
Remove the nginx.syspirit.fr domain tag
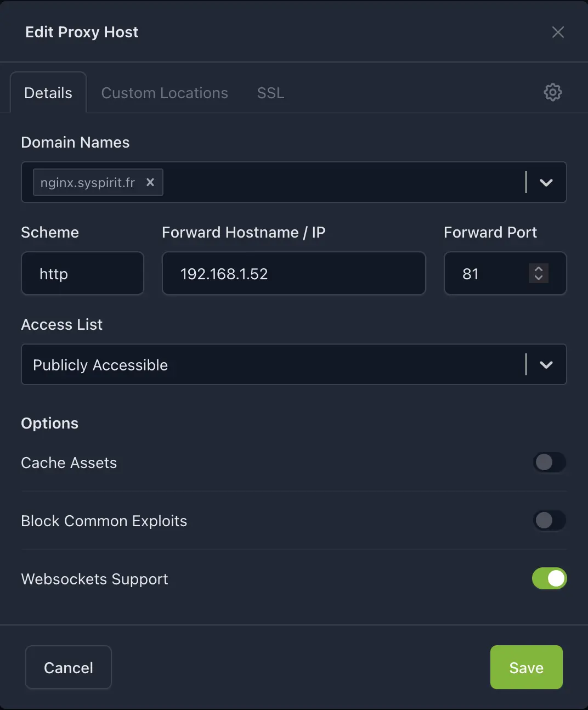[150, 182]
